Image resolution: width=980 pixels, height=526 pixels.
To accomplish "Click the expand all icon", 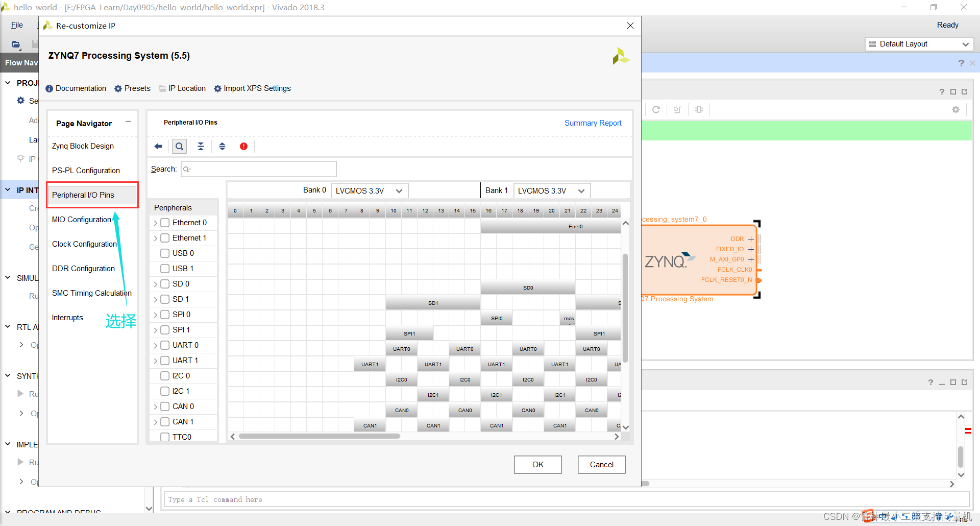I will [x=222, y=147].
